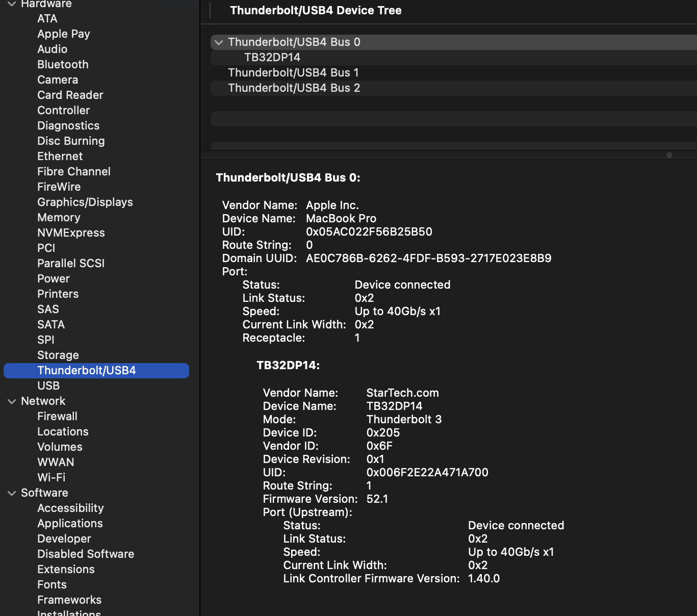Open PCI in the sidebar
Image resolution: width=697 pixels, height=616 pixels.
pos(46,248)
